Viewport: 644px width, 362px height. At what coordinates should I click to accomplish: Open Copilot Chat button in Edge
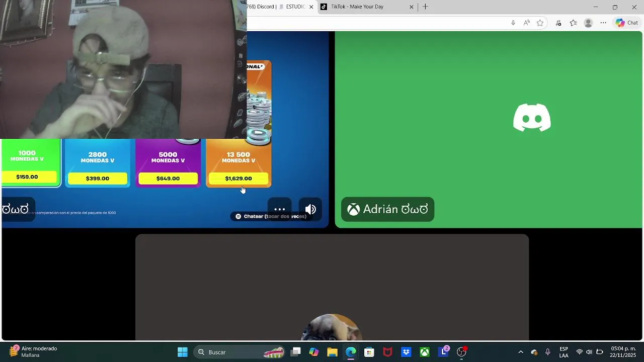627,23
